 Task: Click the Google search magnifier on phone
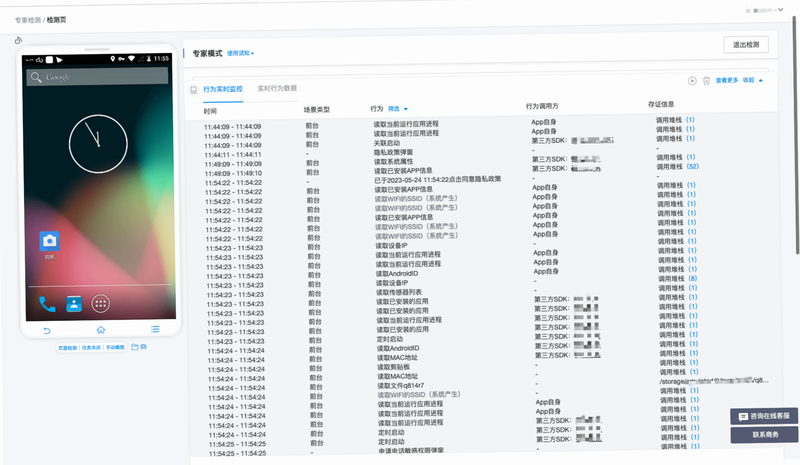tap(36, 77)
